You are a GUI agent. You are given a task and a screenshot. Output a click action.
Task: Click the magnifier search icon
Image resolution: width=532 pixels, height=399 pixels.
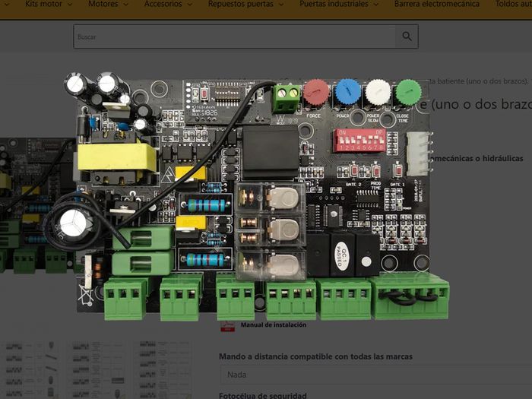(x=407, y=36)
